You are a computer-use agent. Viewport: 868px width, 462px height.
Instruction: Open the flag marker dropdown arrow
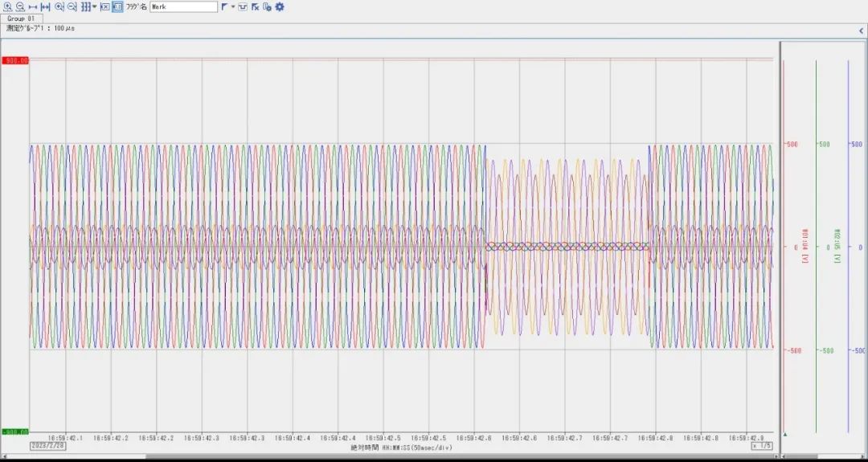click(x=233, y=6)
